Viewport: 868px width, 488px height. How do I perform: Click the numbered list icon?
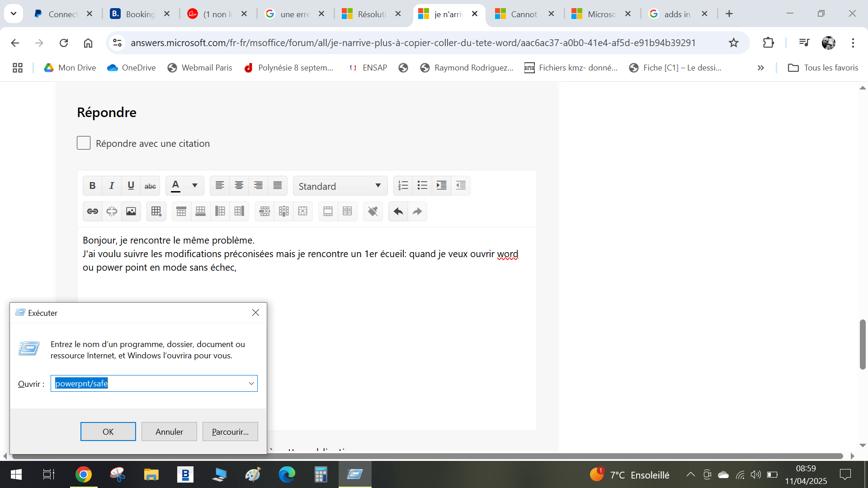[x=403, y=186]
